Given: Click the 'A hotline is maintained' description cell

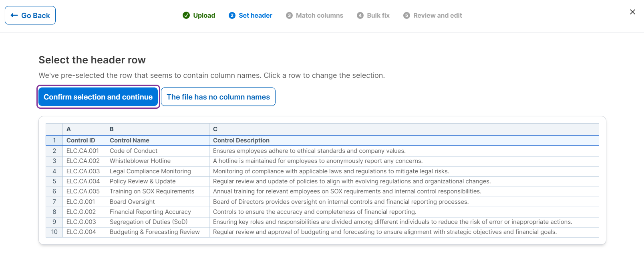Looking at the screenshot, I should point(404,161).
